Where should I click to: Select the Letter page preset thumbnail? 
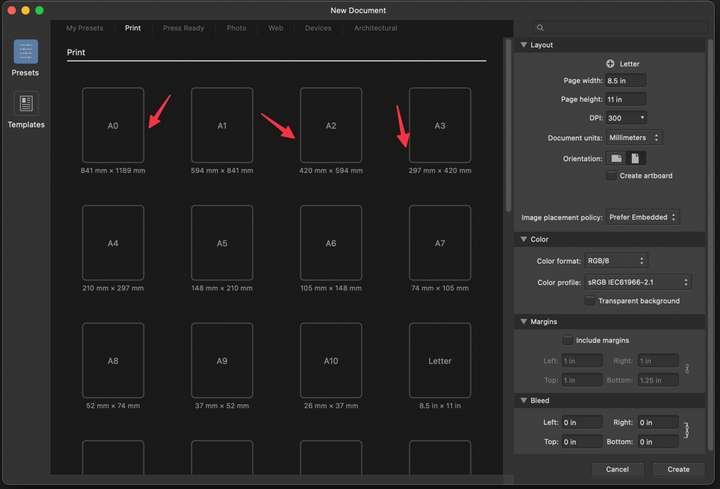click(440, 360)
